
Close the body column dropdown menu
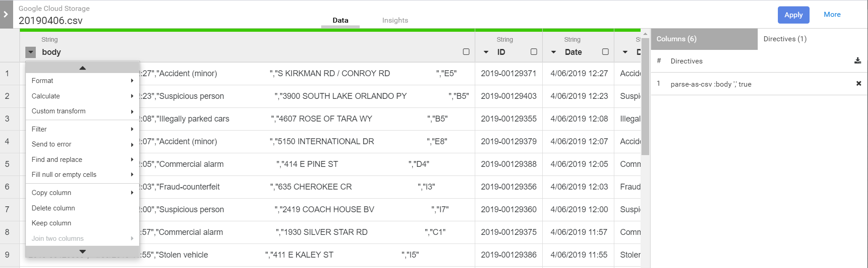click(x=30, y=52)
